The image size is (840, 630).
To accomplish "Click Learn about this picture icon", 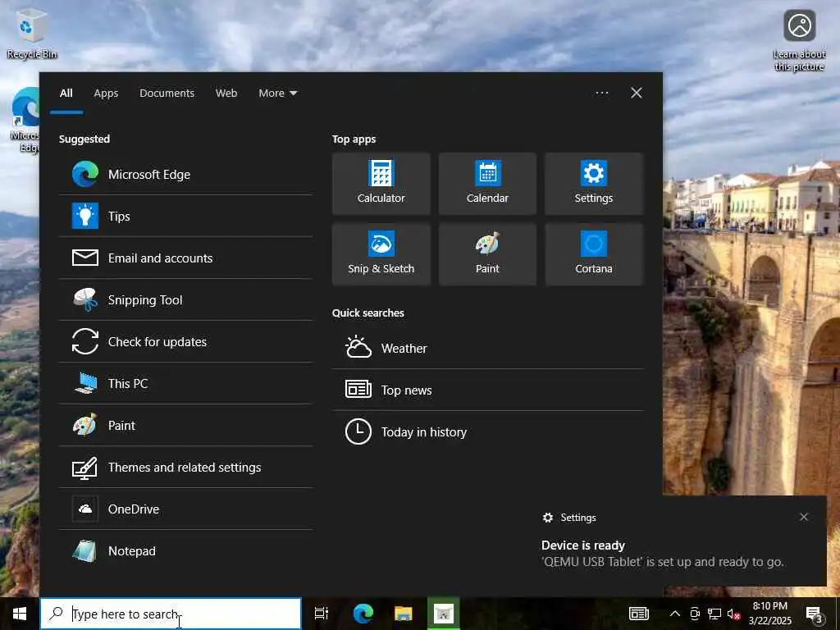I will pyautogui.click(x=799, y=41).
